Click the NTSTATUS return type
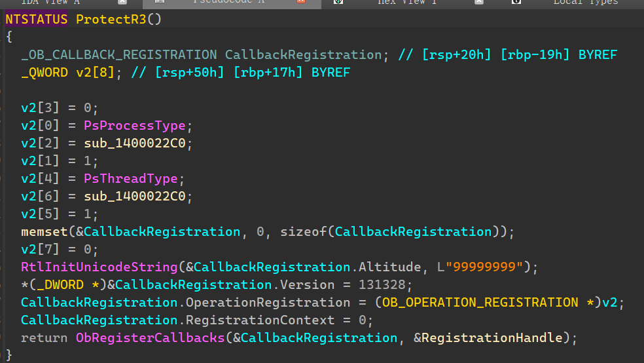 coord(37,19)
